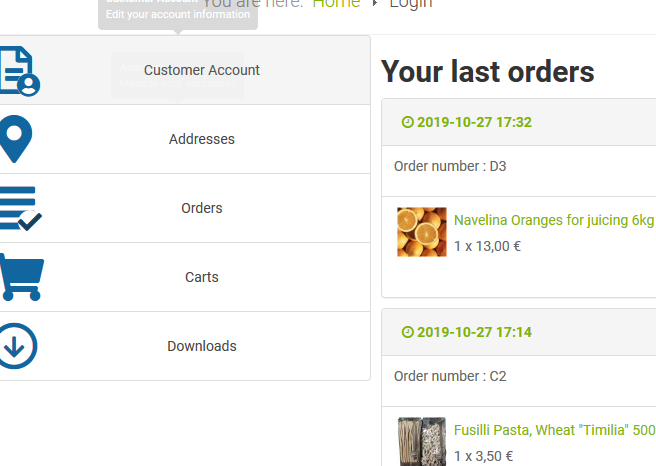Open the order dated 2019-10-27 17:14
The height and width of the screenshot is (466, 656).
coord(474,332)
